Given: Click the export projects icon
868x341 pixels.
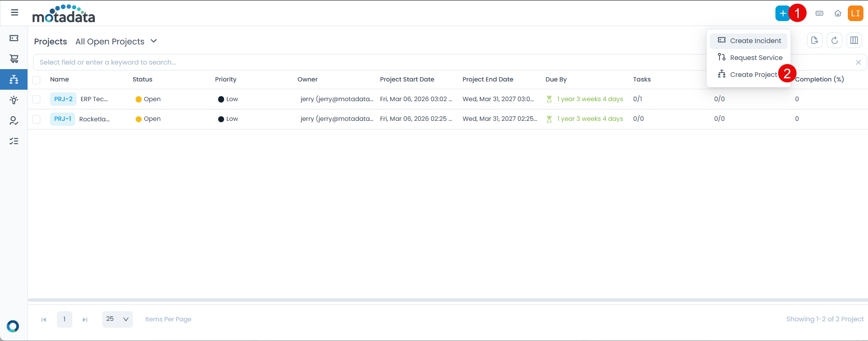Looking at the screenshot, I should tap(814, 41).
